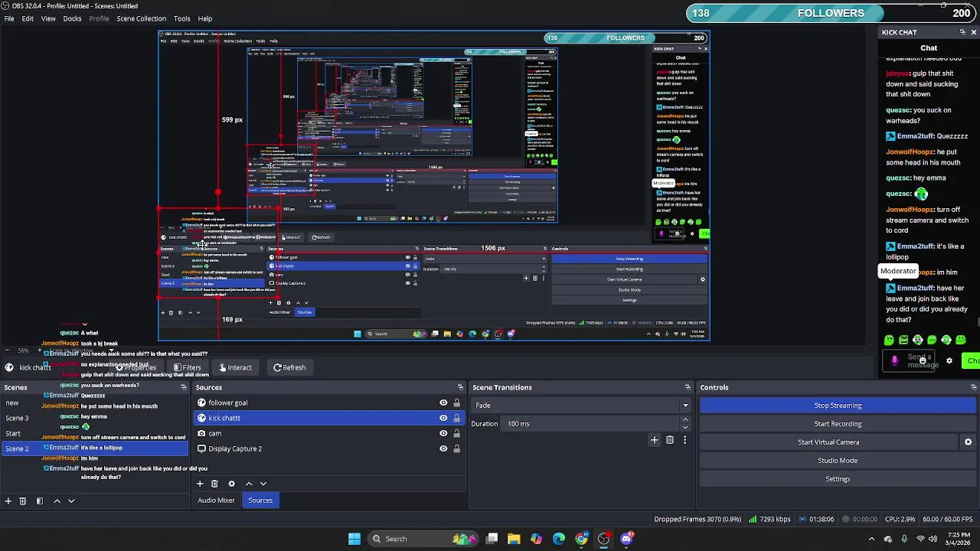Open the View menu
This screenshot has width=980, height=551.
[48, 18]
